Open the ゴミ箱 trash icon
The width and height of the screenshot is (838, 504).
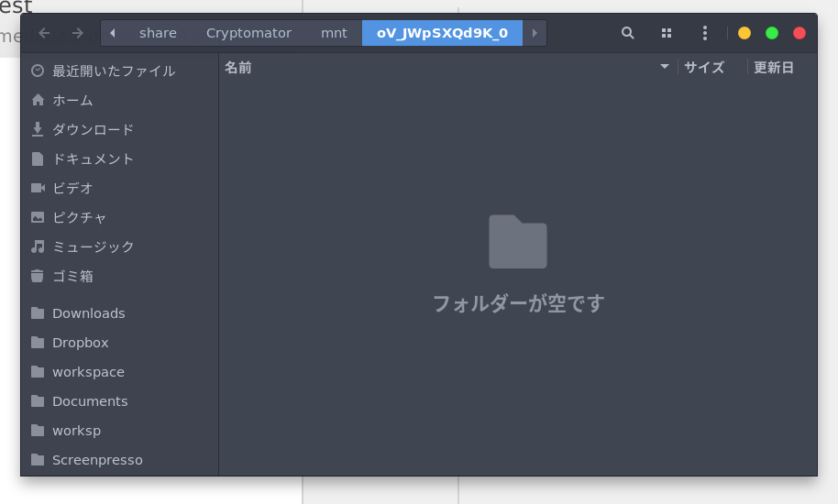(38, 276)
